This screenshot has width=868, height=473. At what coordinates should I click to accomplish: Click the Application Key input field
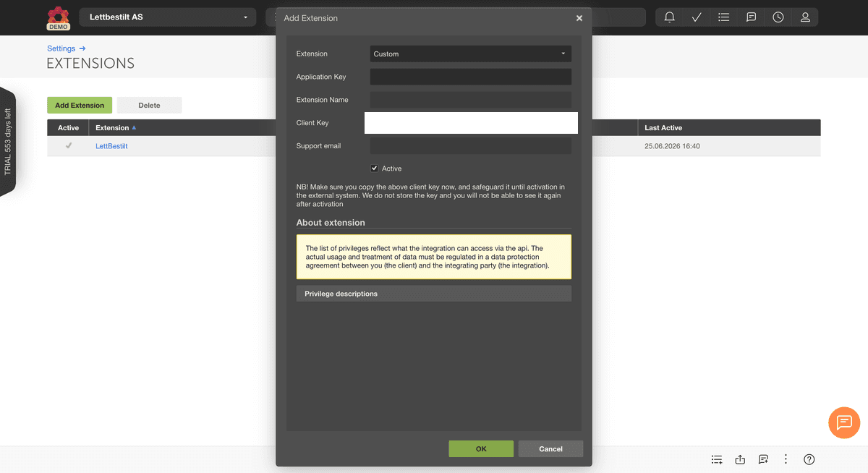tap(471, 77)
